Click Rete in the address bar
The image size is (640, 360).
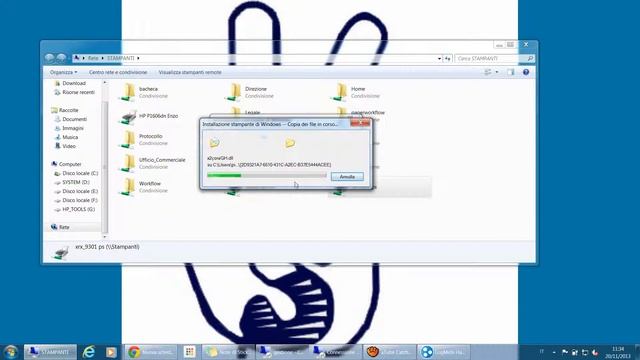click(x=93, y=58)
